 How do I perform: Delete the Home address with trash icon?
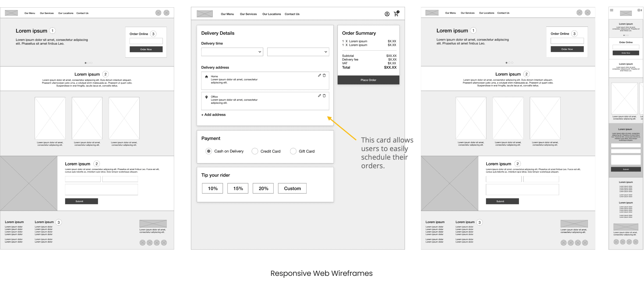point(324,75)
